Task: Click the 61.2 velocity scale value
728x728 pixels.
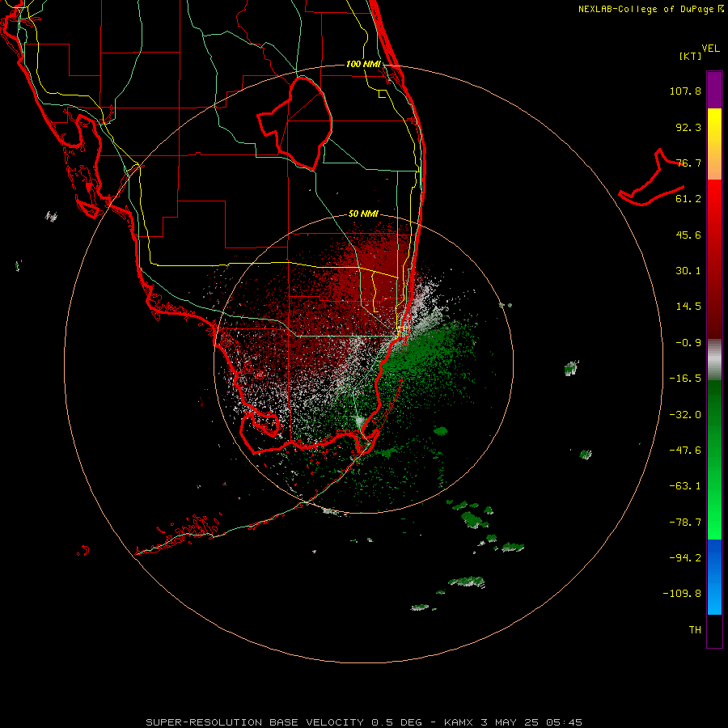Action: tap(688, 199)
